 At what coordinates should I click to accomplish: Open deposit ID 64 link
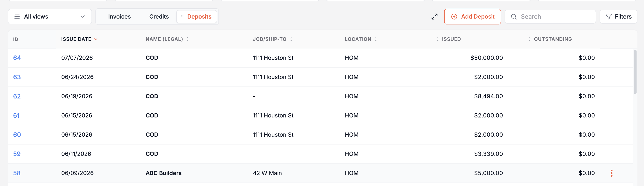[x=17, y=58]
